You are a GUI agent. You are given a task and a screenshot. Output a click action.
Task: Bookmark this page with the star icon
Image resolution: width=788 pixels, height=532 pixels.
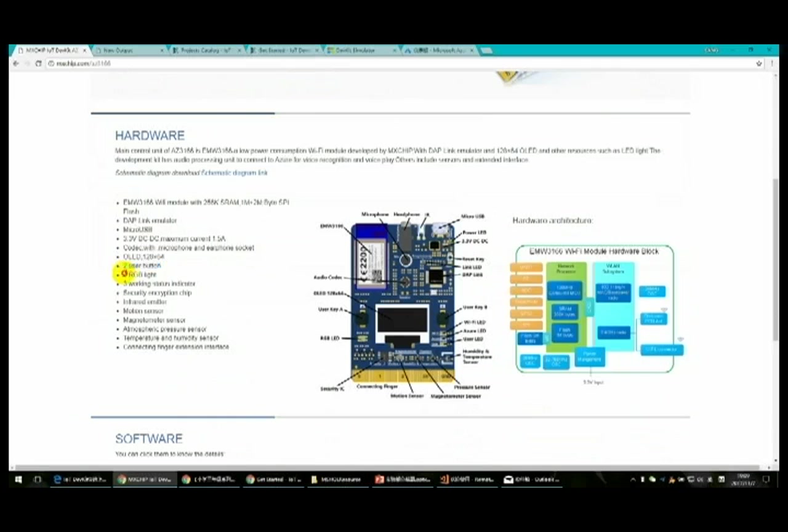coord(759,63)
